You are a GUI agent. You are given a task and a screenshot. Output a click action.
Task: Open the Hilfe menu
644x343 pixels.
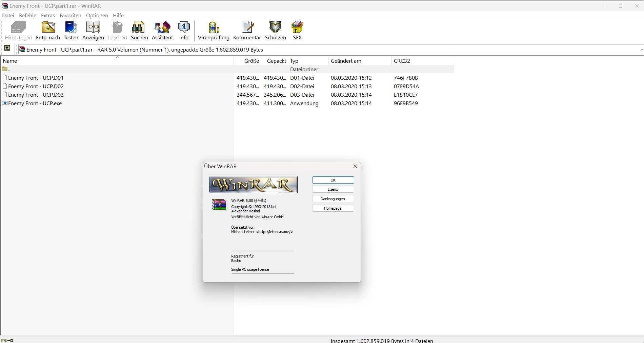point(118,15)
